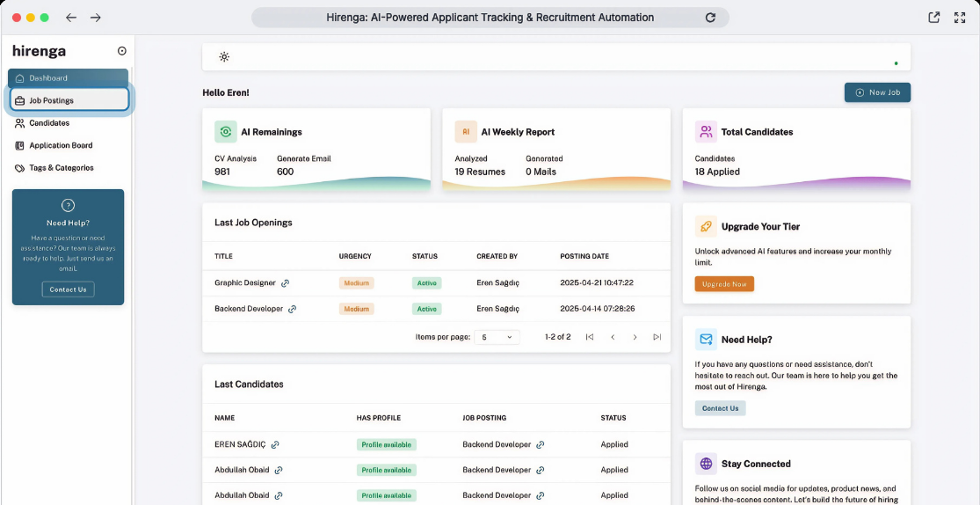Image resolution: width=980 pixels, height=505 pixels.
Task: Go to last page of job openings
Action: [657, 337]
